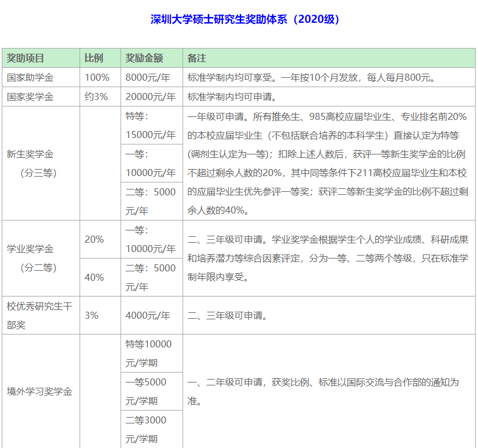This screenshot has width=478, height=448.
Task: Select the header cell 奖助项目
Action: pyautogui.click(x=41, y=58)
